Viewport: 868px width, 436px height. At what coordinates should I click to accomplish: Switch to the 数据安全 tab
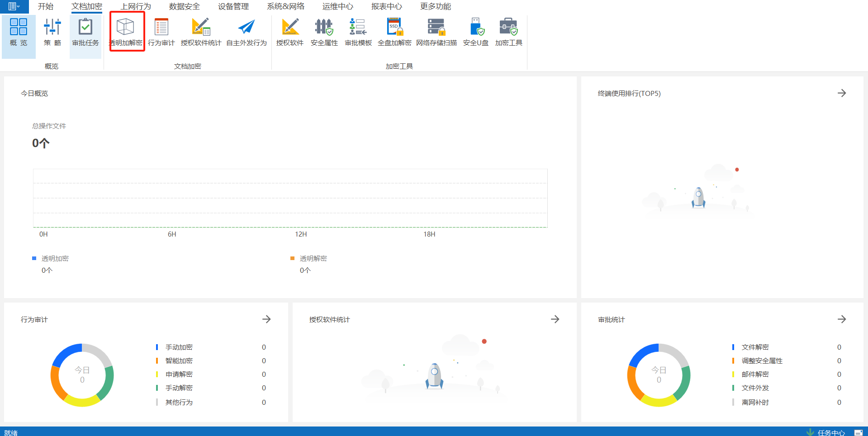[x=184, y=6]
